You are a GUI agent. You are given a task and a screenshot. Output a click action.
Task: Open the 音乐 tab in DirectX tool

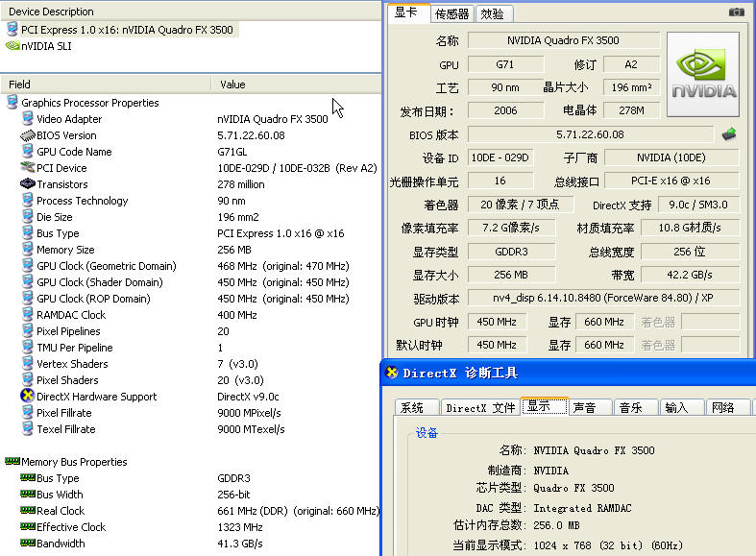pyautogui.click(x=636, y=407)
